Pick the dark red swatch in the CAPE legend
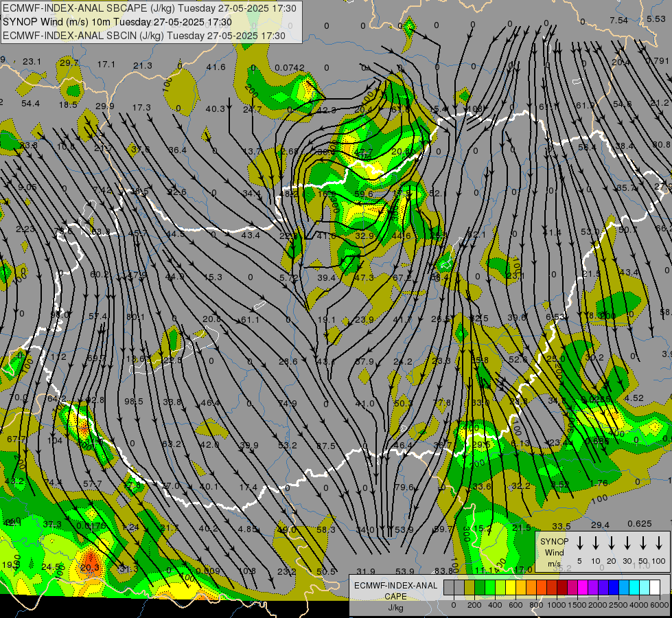Image resolution: width=672 pixels, height=618 pixels. (562, 588)
